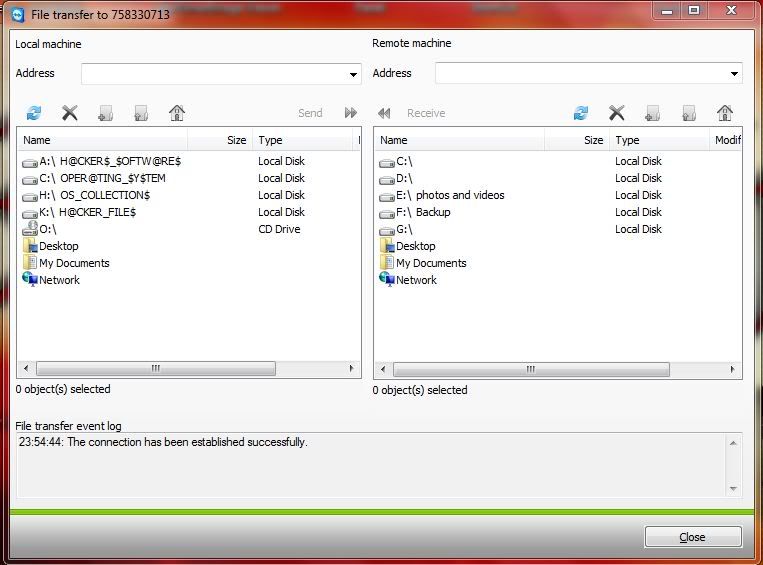Go to local home folder icon

click(x=177, y=113)
